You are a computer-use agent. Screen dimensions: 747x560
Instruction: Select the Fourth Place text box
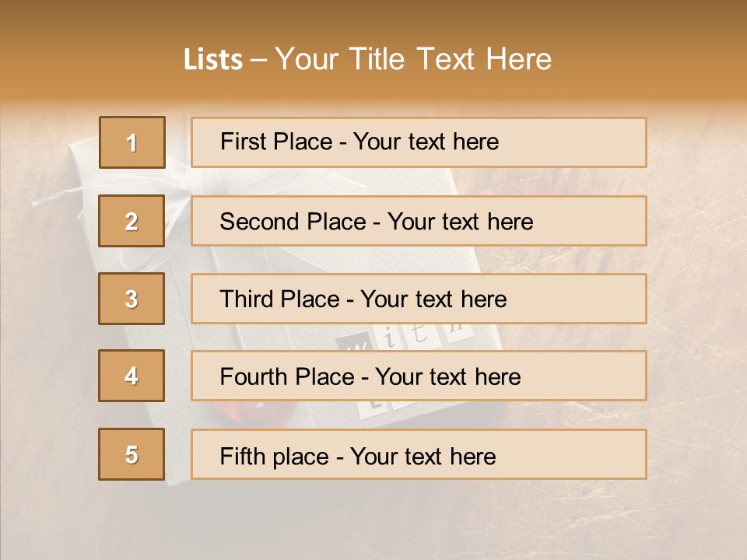[x=419, y=376]
